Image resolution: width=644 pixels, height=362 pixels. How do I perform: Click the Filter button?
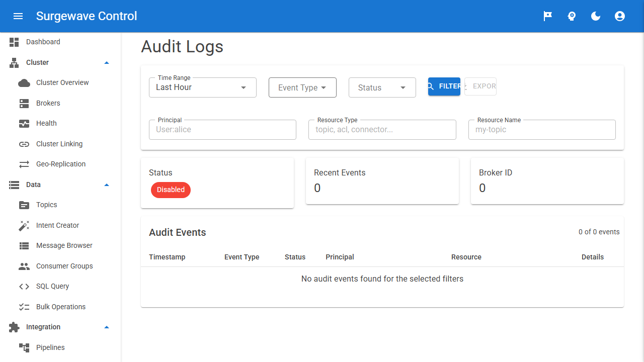point(444,86)
